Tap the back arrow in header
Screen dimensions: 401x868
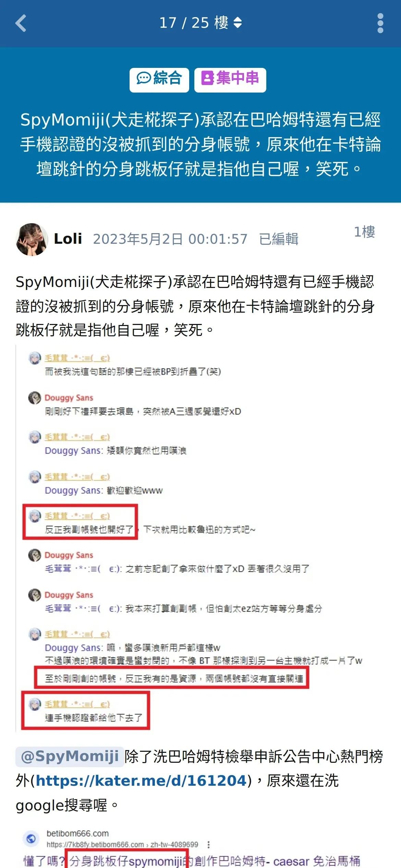pyautogui.click(x=21, y=23)
